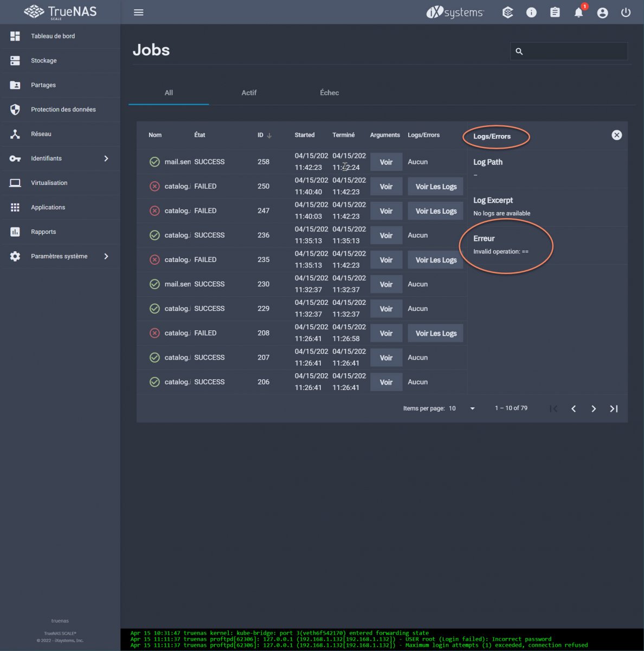The width and height of the screenshot is (644, 651).
Task: Open Voir Les Logs for job 208
Action: click(436, 333)
